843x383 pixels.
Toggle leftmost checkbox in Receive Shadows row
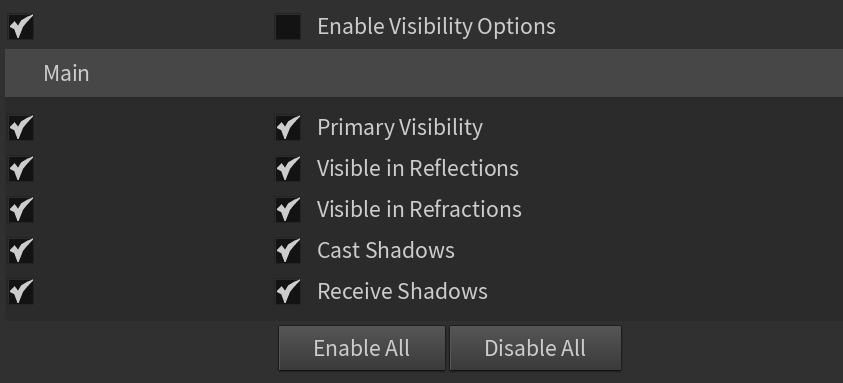pos(20,291)
